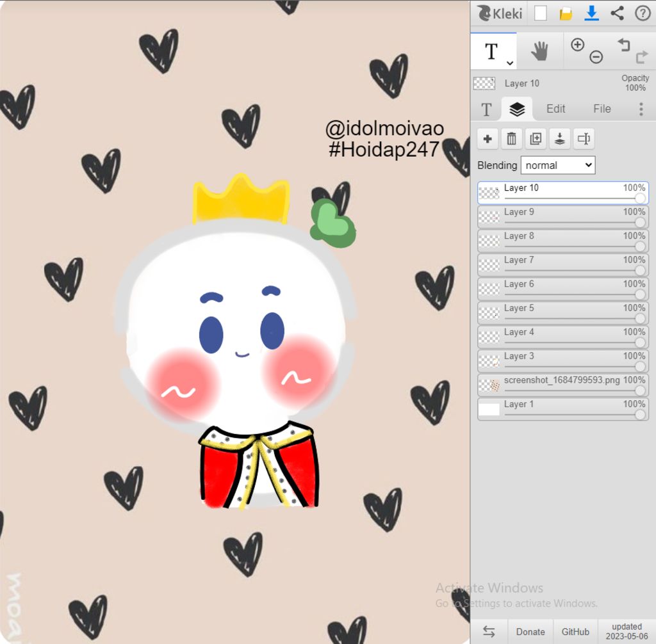The image size is (656, 644).
Task: Rename layer using the rename icon
Action: point(583,139)
